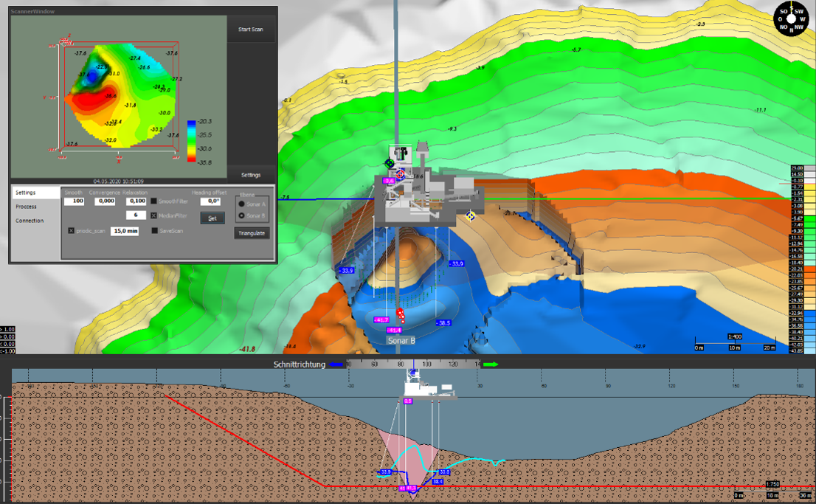
Task: Click the Sonar B label in 3D view
Action: [401, 340]
